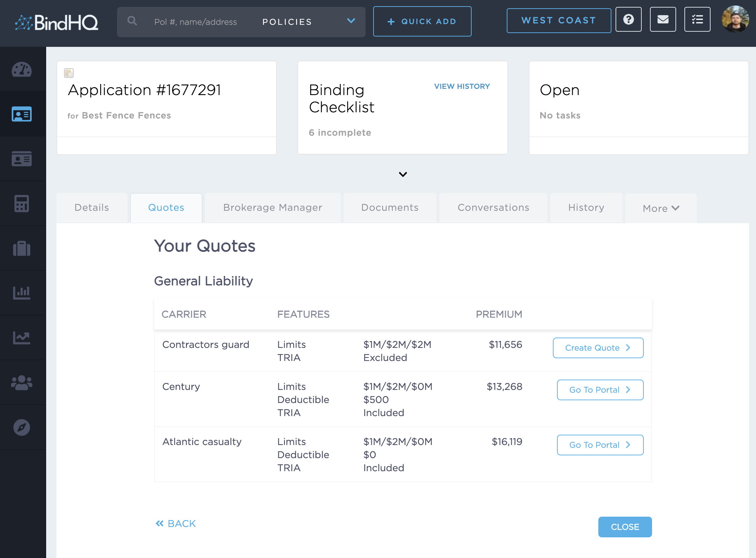Expand the More tab dropdown
Viewport: 756px width, 558px height.
tap(661, 208)
